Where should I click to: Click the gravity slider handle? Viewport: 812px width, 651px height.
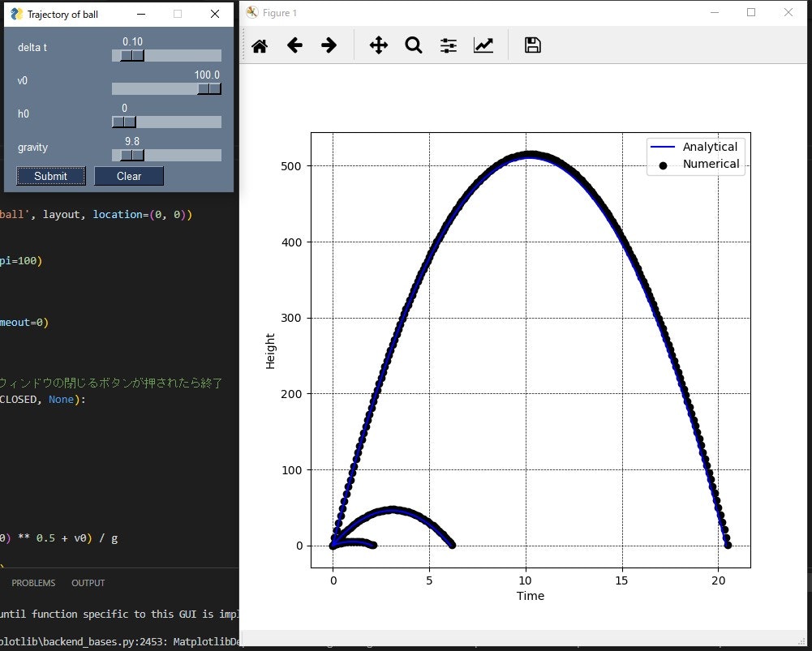tap(132, 155)
